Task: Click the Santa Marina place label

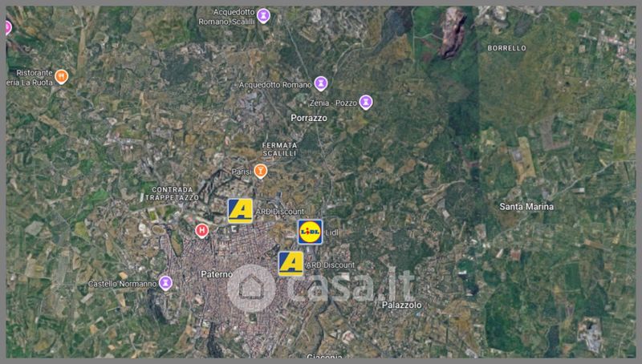Action: [x=526, y=207]
